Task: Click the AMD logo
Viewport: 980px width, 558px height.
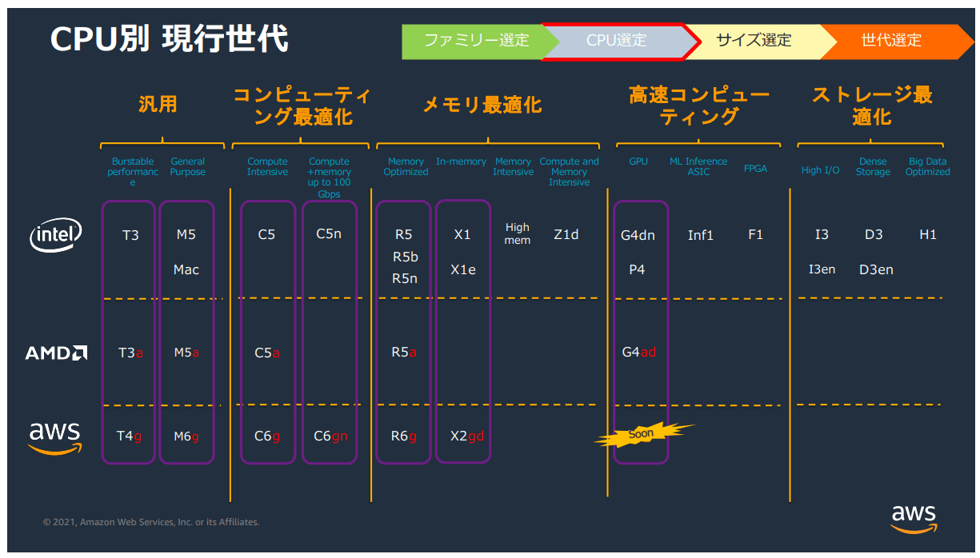Action: click(56, 353)
